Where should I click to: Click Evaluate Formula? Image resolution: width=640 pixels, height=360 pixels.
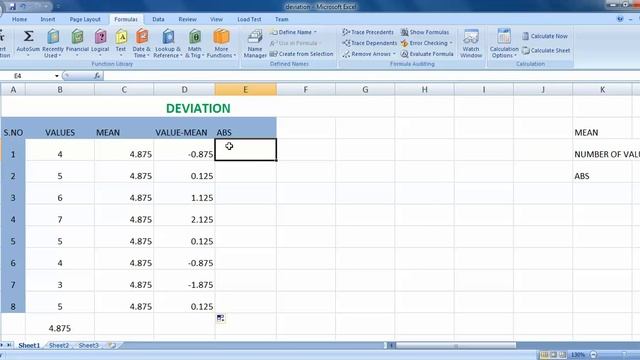tap(427, 54)
